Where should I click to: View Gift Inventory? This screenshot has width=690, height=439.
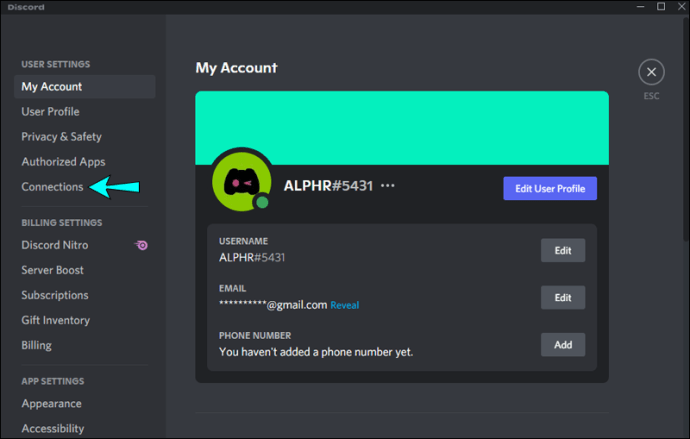point(56,320)
